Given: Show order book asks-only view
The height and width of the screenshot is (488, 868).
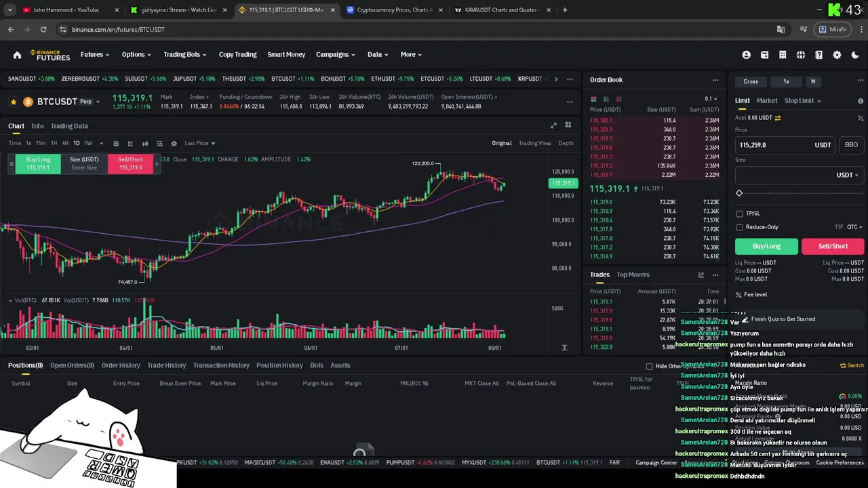Looking at the screenshot, I should click(618, 99).
